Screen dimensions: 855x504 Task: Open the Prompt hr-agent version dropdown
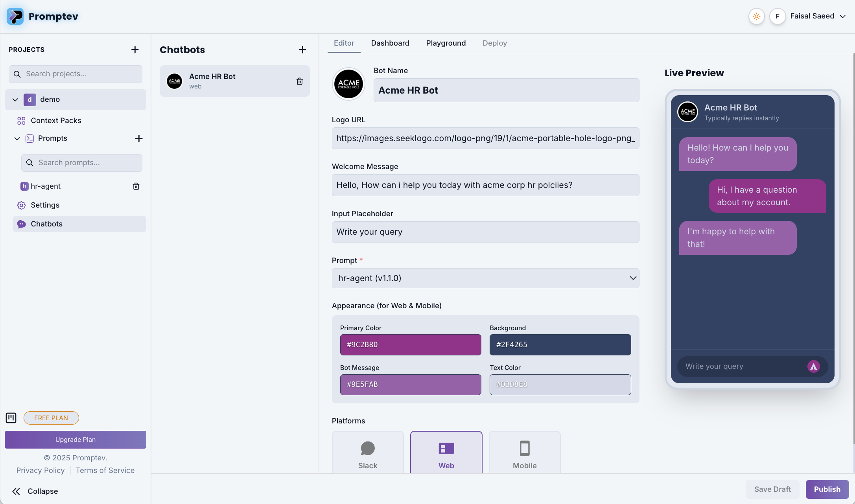485,278
